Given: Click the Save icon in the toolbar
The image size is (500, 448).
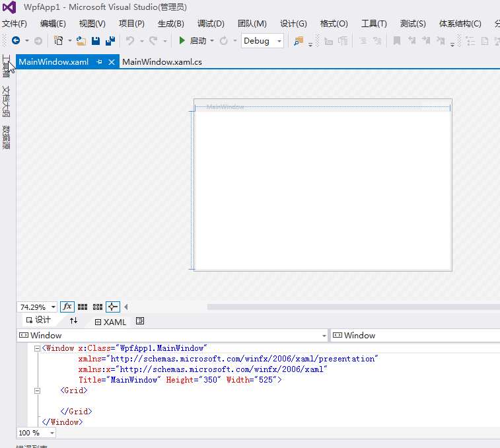Looking at the screenshot, I should 96,41.
